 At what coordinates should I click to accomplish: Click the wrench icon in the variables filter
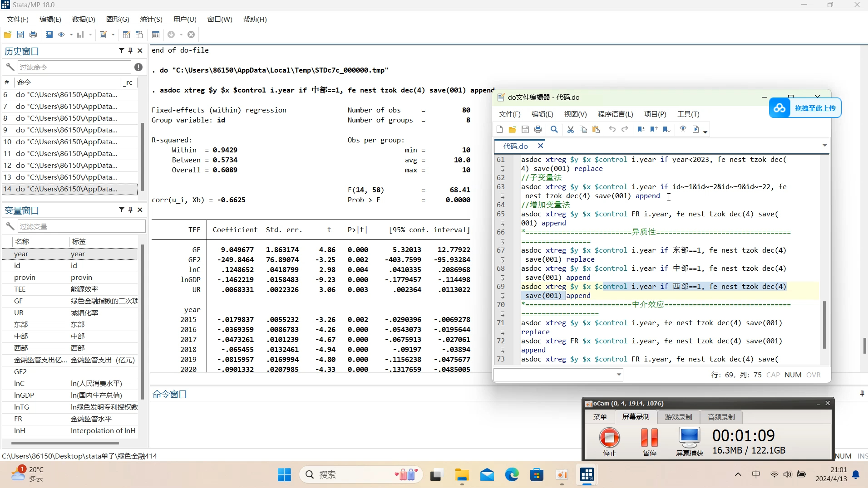click(10, 226)
